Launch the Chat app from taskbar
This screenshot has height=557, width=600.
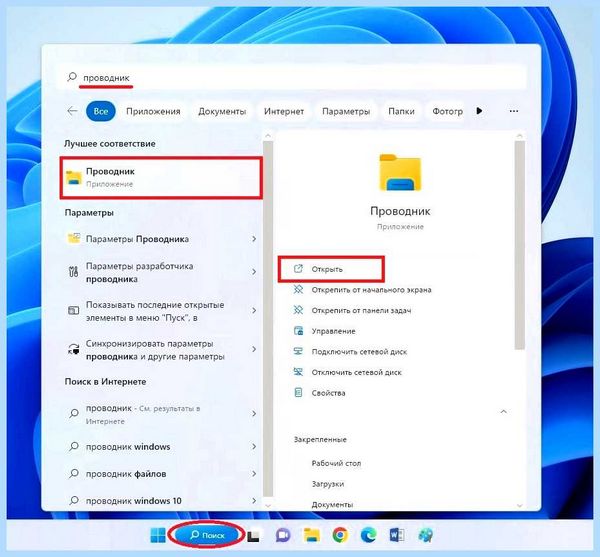click(x=283, y=535)
